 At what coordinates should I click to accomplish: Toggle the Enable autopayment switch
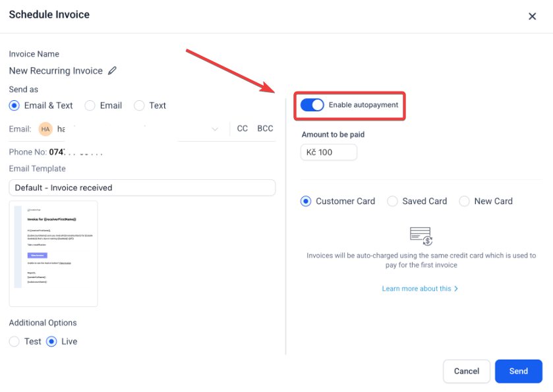[x=312, y=105]
